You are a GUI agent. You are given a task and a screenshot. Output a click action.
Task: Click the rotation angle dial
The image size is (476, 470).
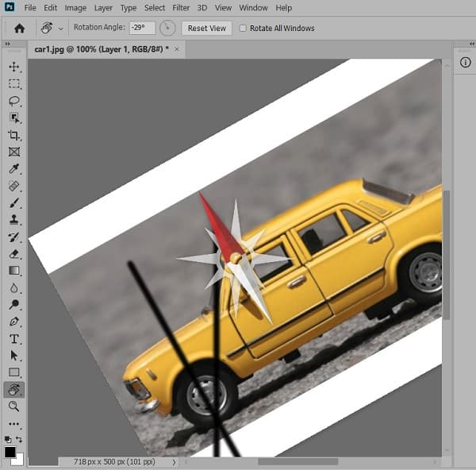click(x=167, y=29)
